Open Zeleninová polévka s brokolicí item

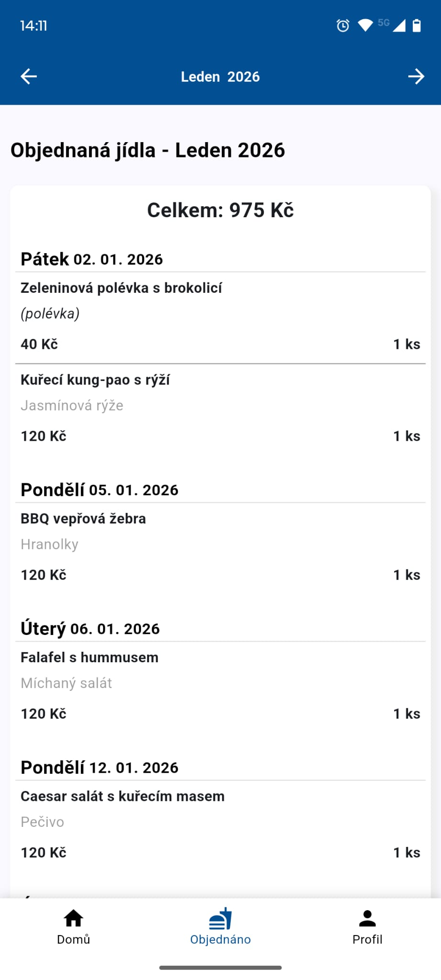tap(121, 288)
